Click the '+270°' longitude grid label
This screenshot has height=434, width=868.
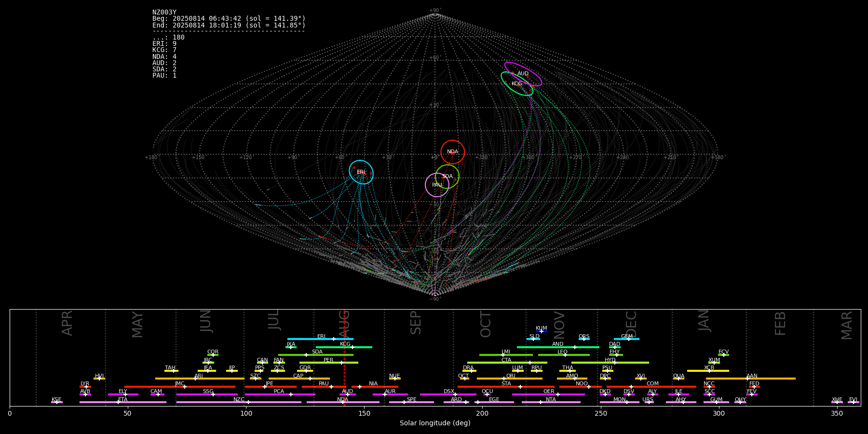pos(575,158)
